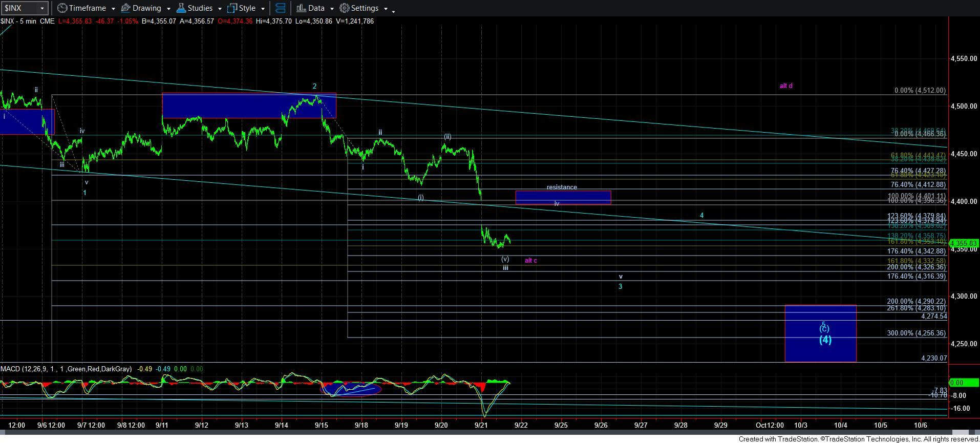Select the blue resistance box near iv
Image resolution: width=980 pixels, height=443 pixels.
[x=563, y=198]
